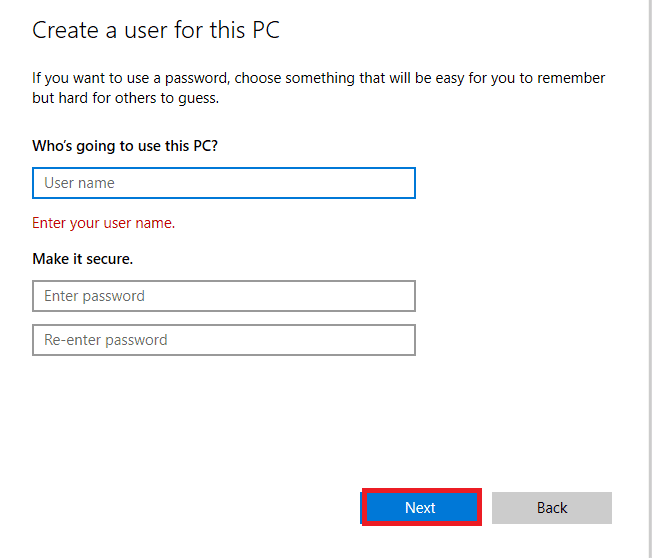Activate the box below "Make it secure."
The height and width of the screenshot is (558, 652).
coord(223,296)
